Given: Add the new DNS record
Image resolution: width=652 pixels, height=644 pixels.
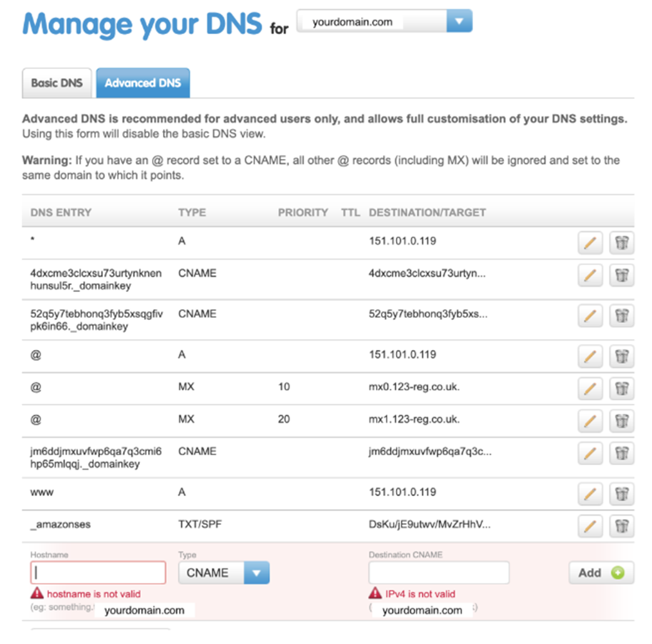Looking at the screenshot, I should pyautogui.click(x=601, y=572).
